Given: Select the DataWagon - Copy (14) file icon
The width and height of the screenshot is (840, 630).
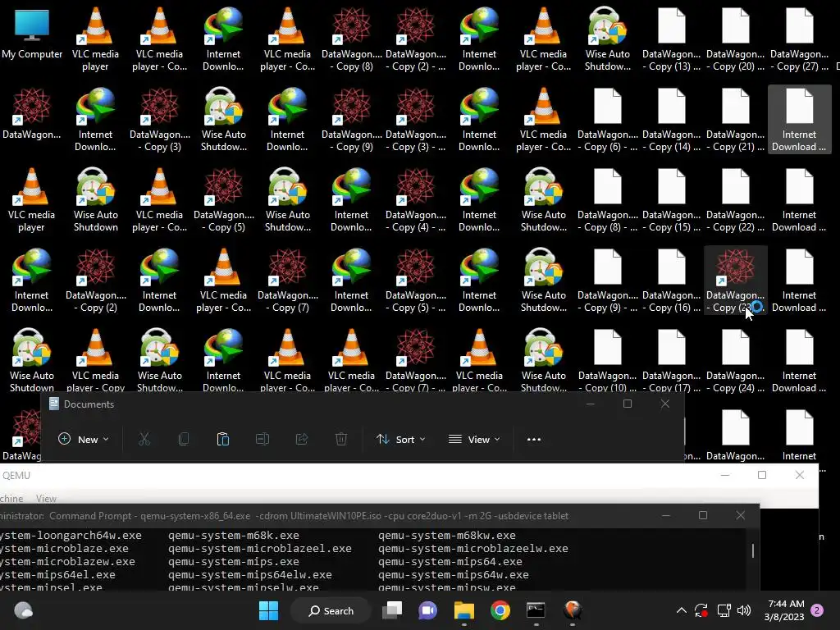Looking at the screenshot, I should click(672, 121).
